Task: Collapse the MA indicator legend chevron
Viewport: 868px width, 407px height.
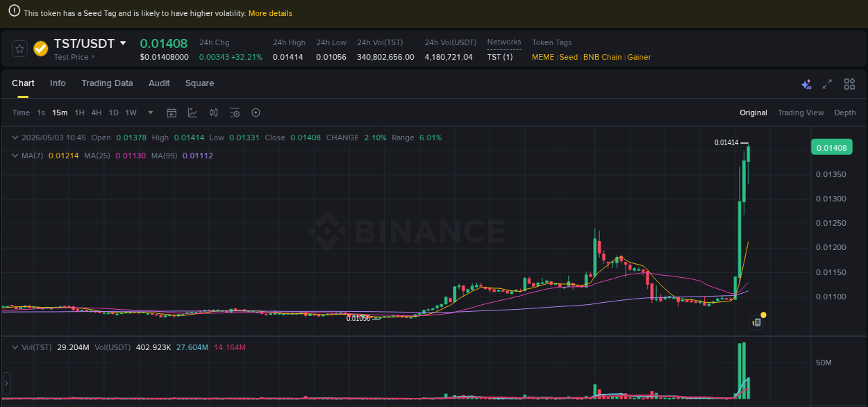Action: pos(15,156)
